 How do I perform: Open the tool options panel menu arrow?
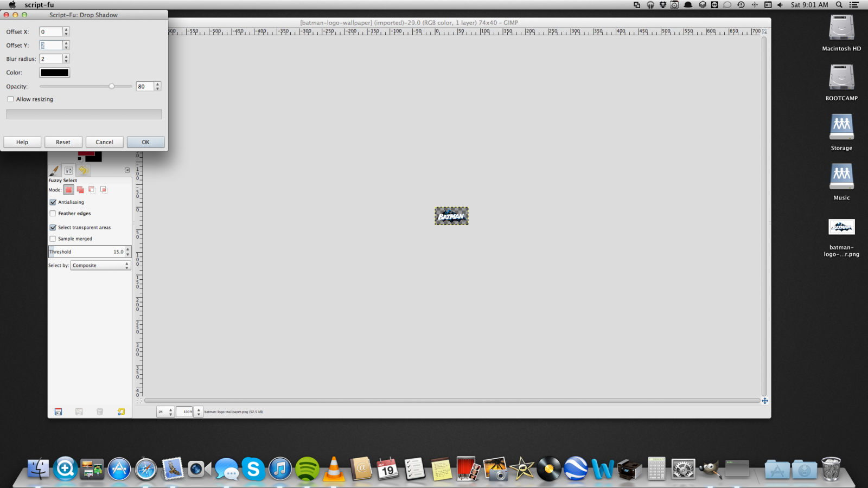tap(127, 170)
